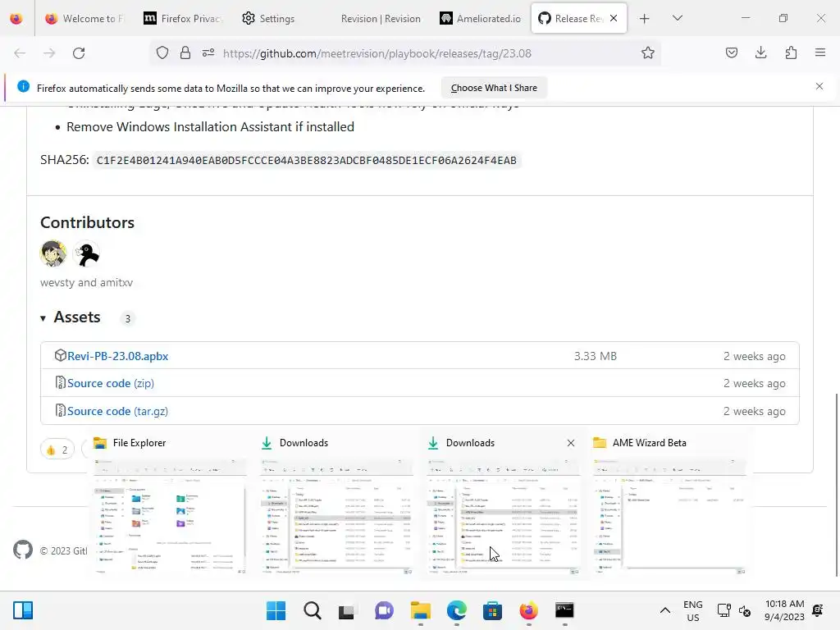Open site permissions icon in address bar
This screenshot has width=840, height=630.
click(208, 53)
